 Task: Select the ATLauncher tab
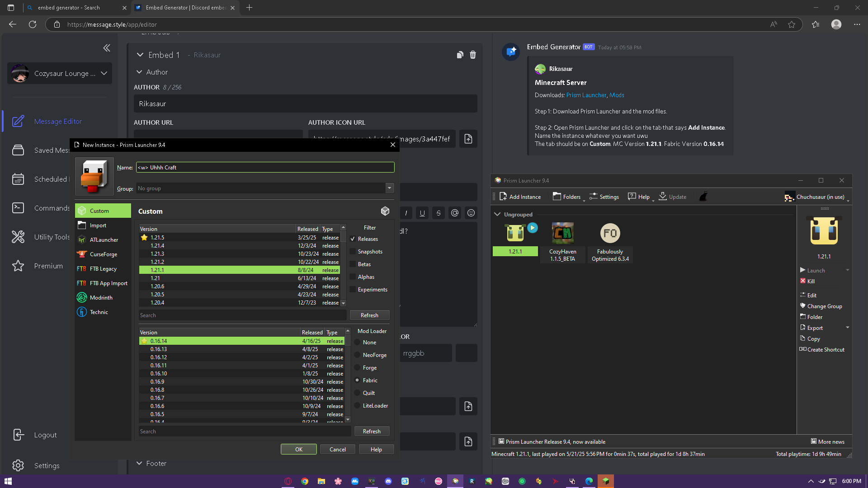click(x=103, y=240)
